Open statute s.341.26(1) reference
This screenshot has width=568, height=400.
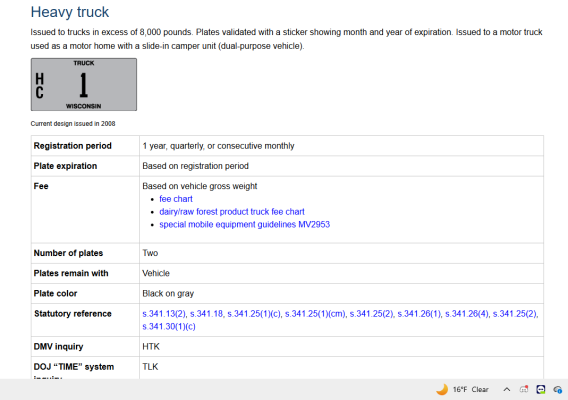(x=419, y=314)
